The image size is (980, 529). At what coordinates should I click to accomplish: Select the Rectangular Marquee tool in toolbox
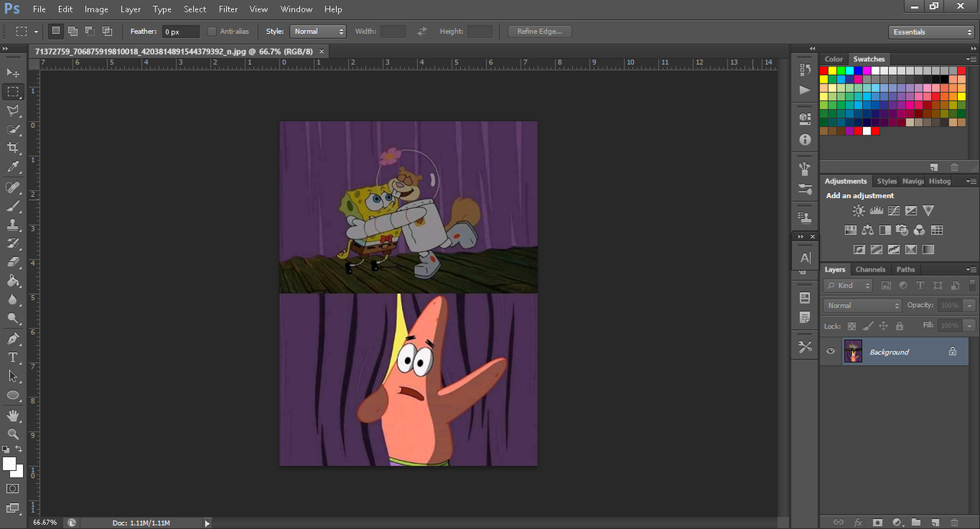pyautogui.click(x=13, y=92)
